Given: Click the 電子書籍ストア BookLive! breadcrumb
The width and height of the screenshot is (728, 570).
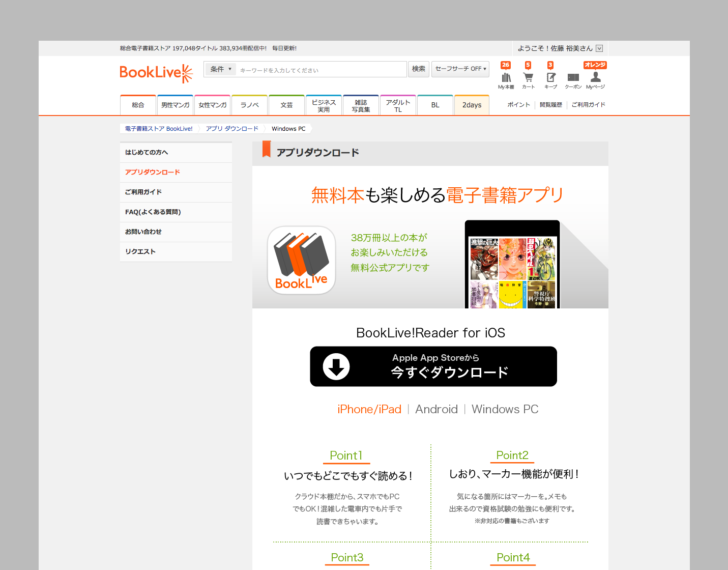Looking at the screenshot, I should pos(159,129).
